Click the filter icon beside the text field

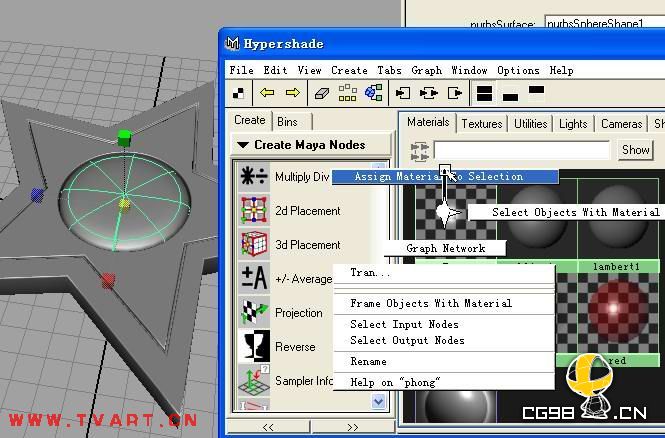[420, 152]
